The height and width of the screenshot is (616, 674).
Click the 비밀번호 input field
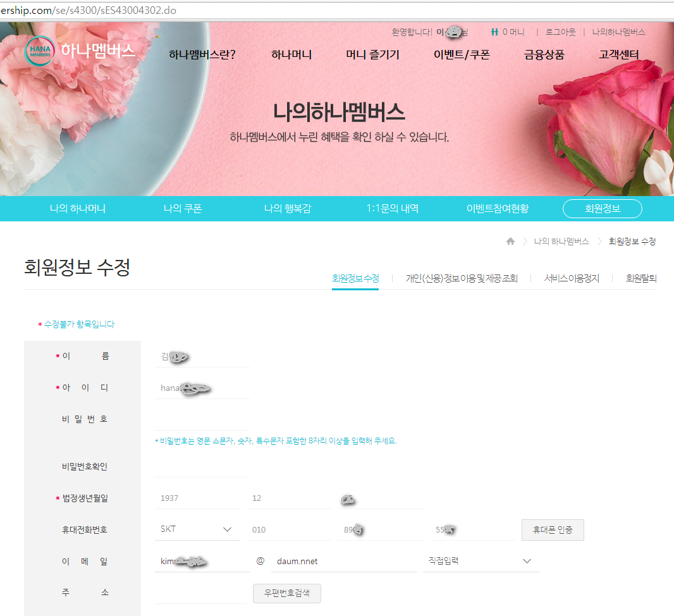point(202,419)
